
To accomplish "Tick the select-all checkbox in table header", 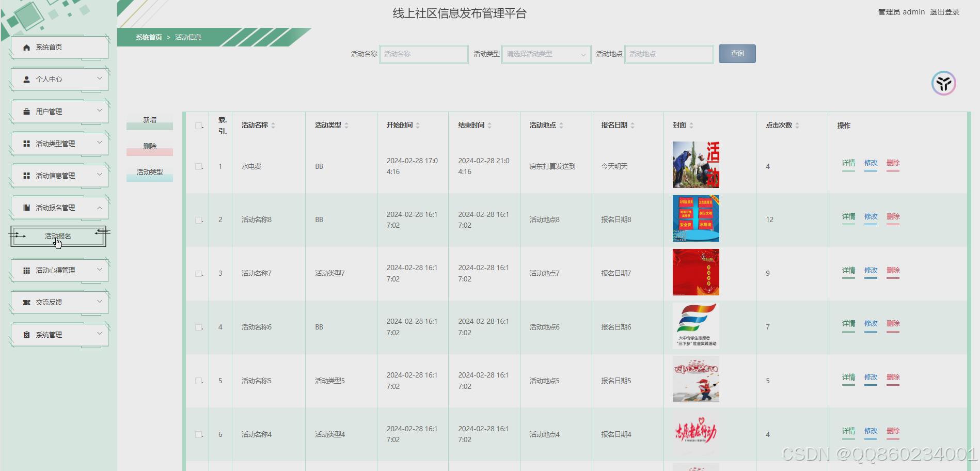I will 198,125.
